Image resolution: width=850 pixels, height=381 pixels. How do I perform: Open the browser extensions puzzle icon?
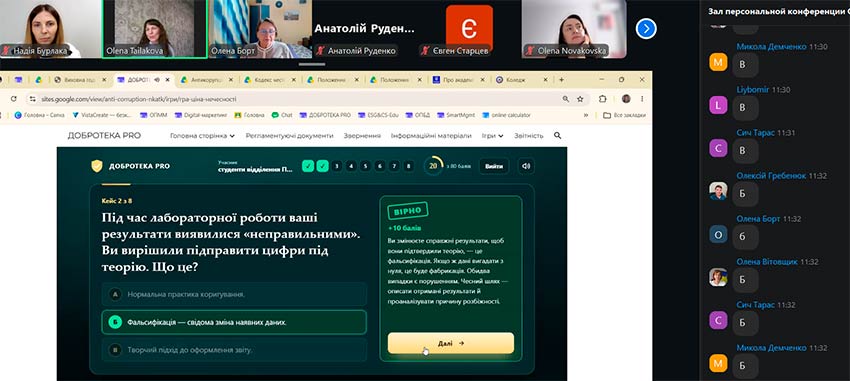(602, 99)
